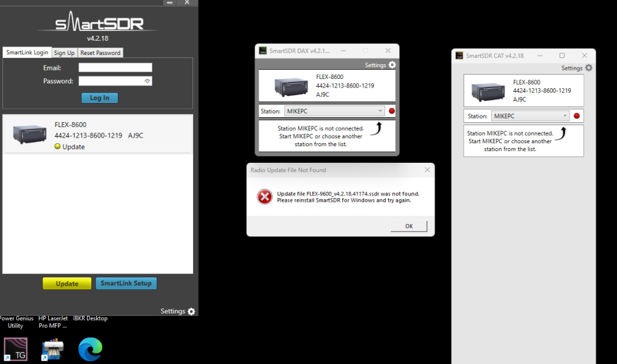Click FLEX-8600 radio image in SmartSDR list
Image resolution: width=617 pixels, height=364 pixels.
pyautogui.click(x=30, y=134)
